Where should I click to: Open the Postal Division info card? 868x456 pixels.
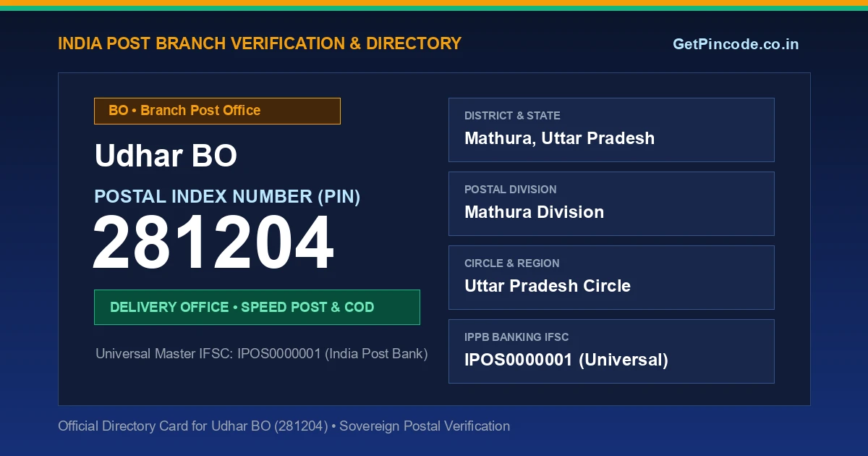click(611, 203)
